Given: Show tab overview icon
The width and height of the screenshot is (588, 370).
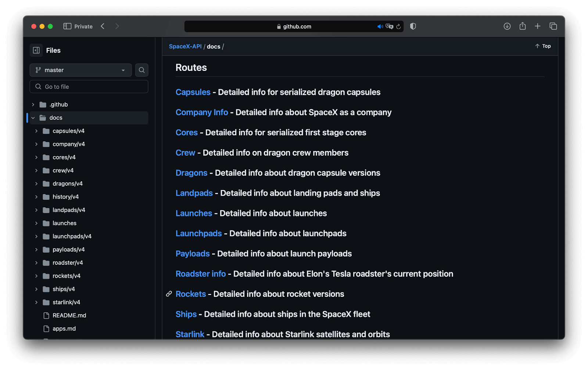Looking at the screenshot, I should 553,26.
